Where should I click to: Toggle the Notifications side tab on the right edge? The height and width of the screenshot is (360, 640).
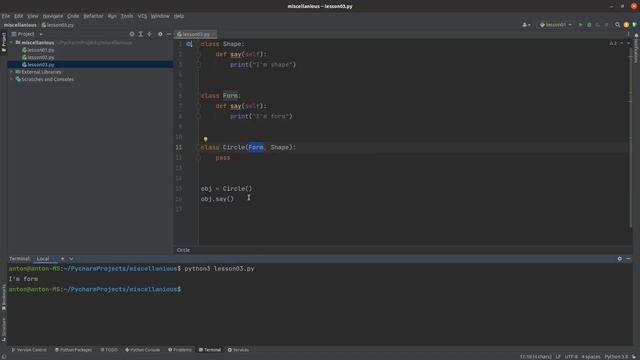point(636,48)
